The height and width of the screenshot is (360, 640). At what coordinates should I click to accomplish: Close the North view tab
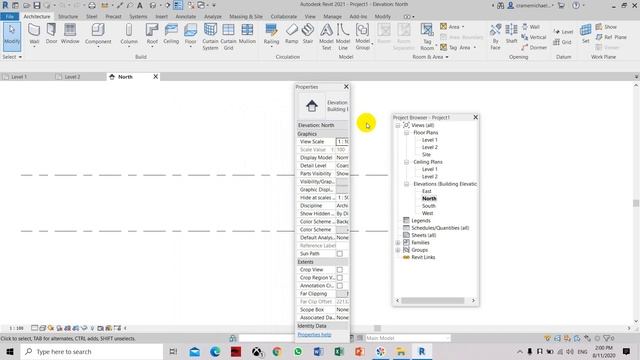coord(156,77)
